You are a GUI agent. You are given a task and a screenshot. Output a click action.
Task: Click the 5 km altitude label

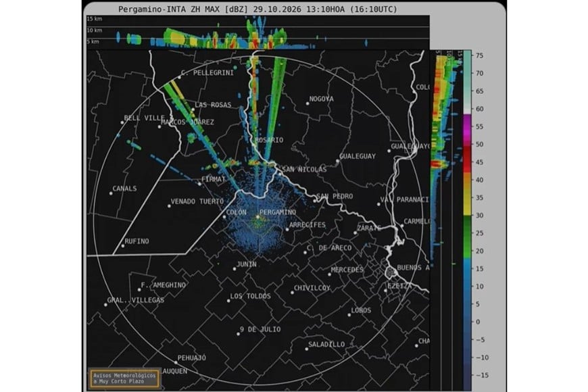point(93,42)
